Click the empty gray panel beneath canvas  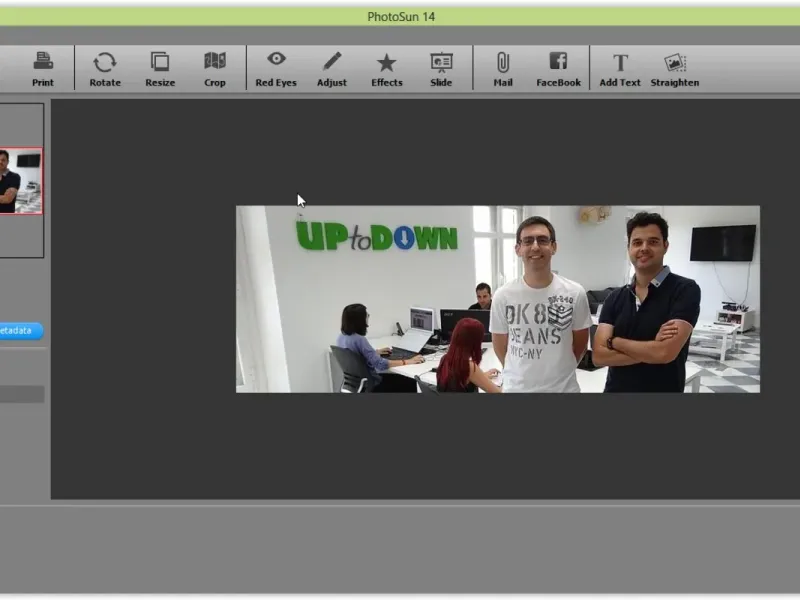400,548
